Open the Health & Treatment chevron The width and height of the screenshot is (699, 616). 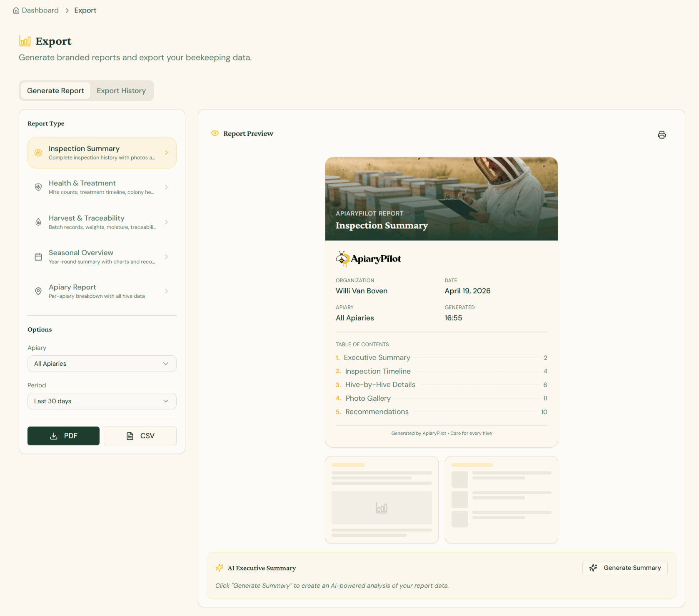pyautogui.click(x=166, y=187)
